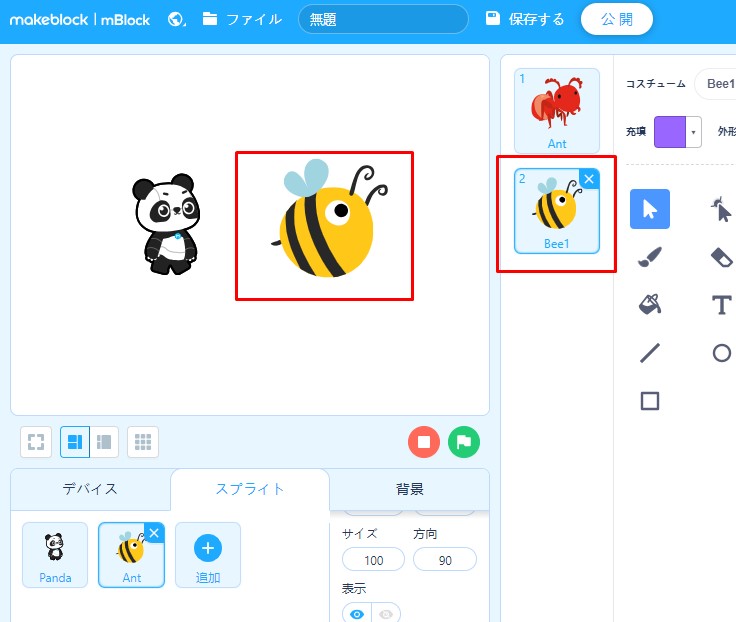Show the sprite with eye icon
Viewport: 736px width, 622px height.
(357, 614)
